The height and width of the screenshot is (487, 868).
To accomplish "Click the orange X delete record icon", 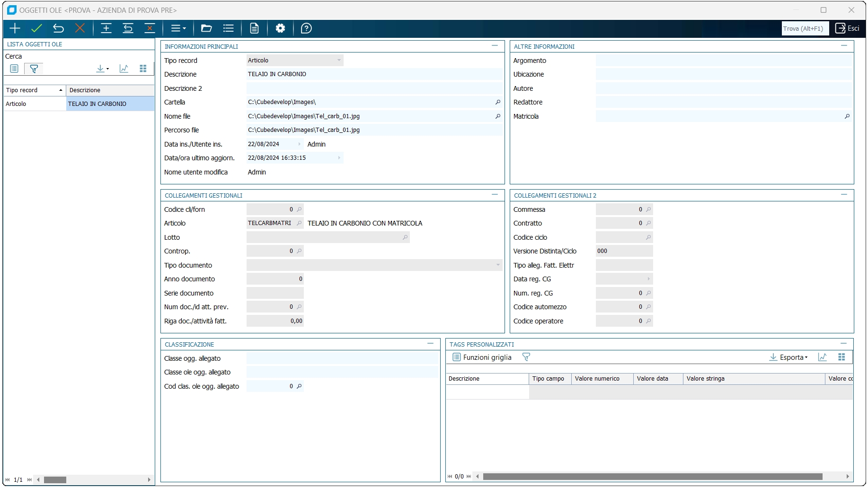I will [80, 28].
